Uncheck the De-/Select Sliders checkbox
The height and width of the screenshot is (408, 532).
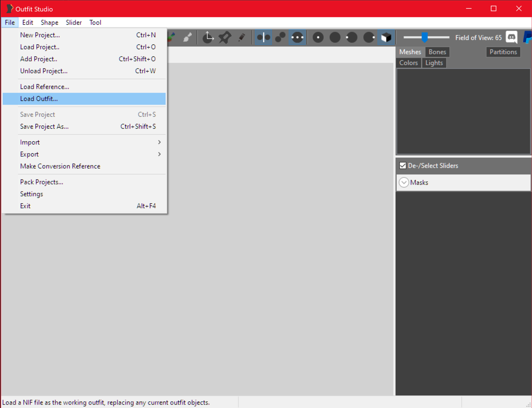pos(403,165)
